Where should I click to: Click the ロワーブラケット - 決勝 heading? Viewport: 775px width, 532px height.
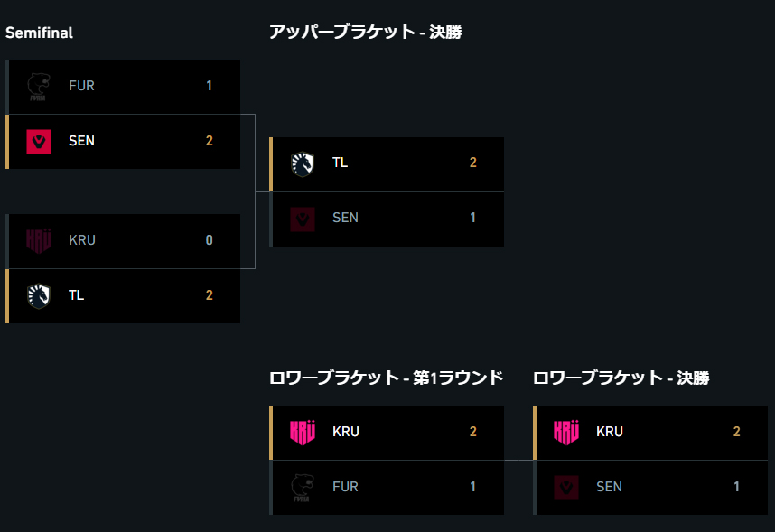click(x=621, y=378)
